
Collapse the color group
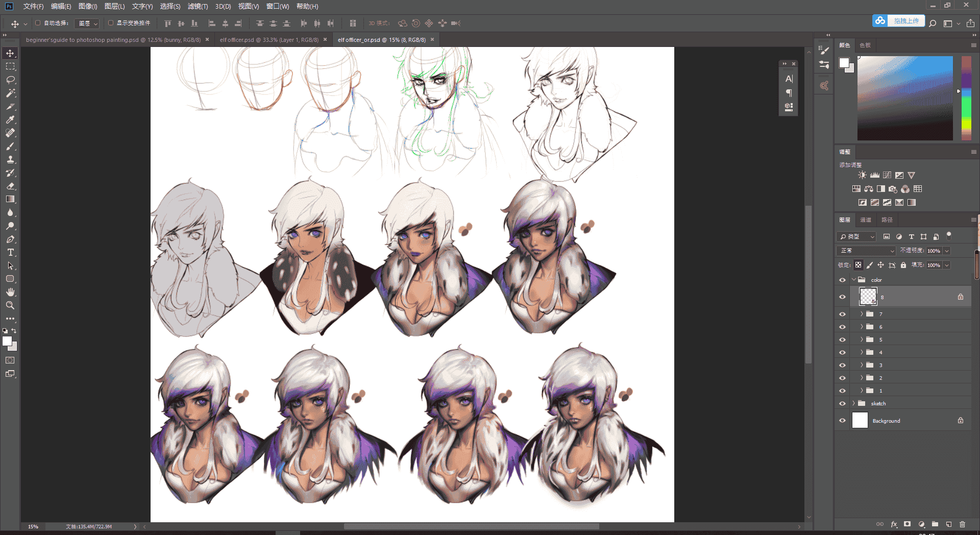pos(853,280)
